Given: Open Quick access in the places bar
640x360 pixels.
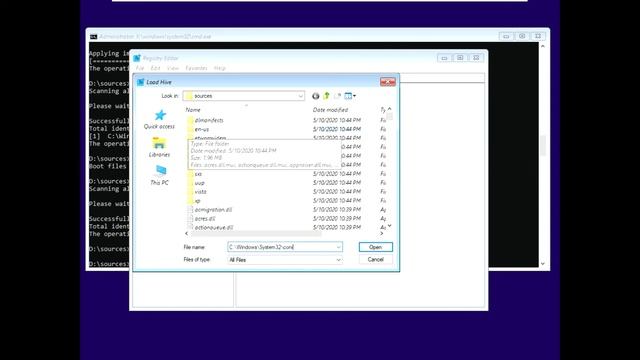Looking at the screenshot, I should coord(159,120).
